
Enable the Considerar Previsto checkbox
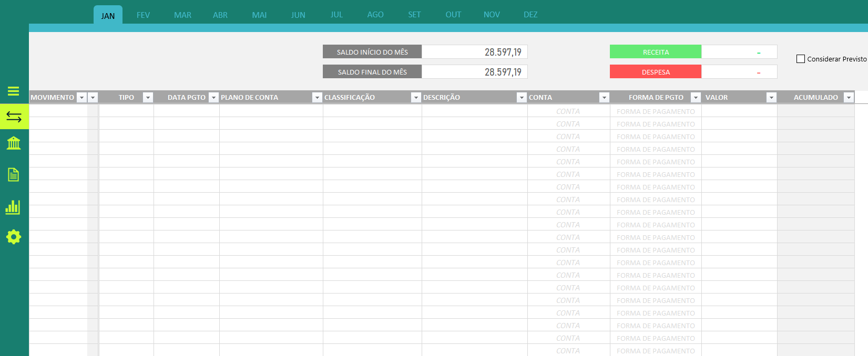pos(801,59)
